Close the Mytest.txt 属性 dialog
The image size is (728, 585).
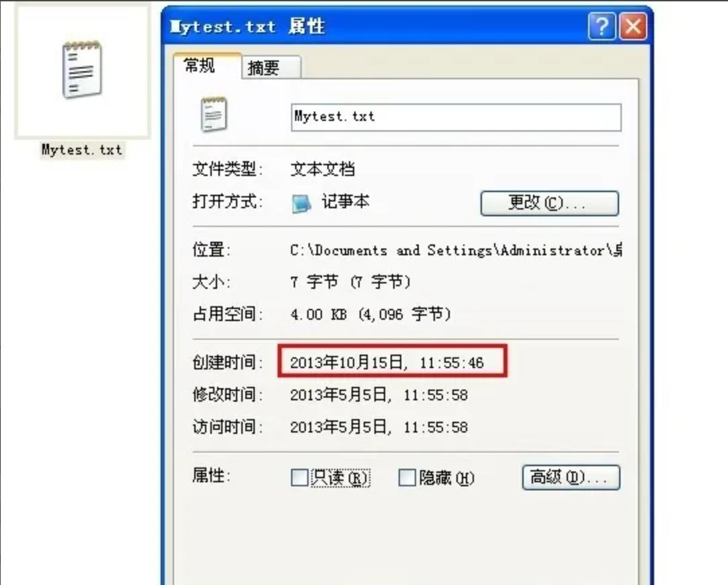pyautogui.click(x=633, y=26)
